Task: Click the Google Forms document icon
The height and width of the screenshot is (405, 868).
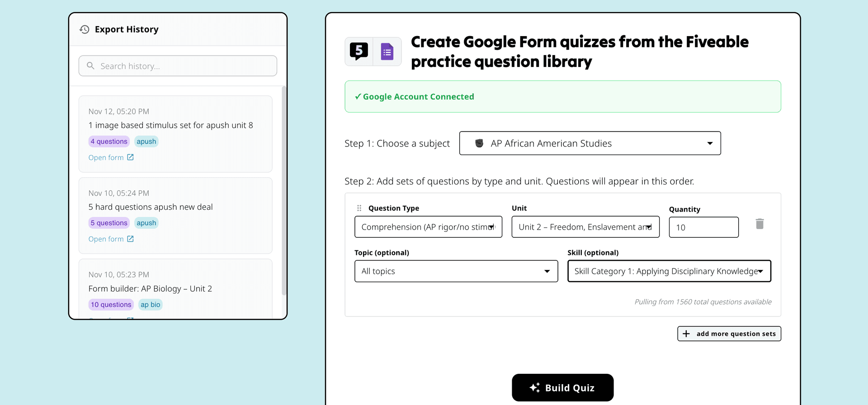Action: tap(387, 51)
